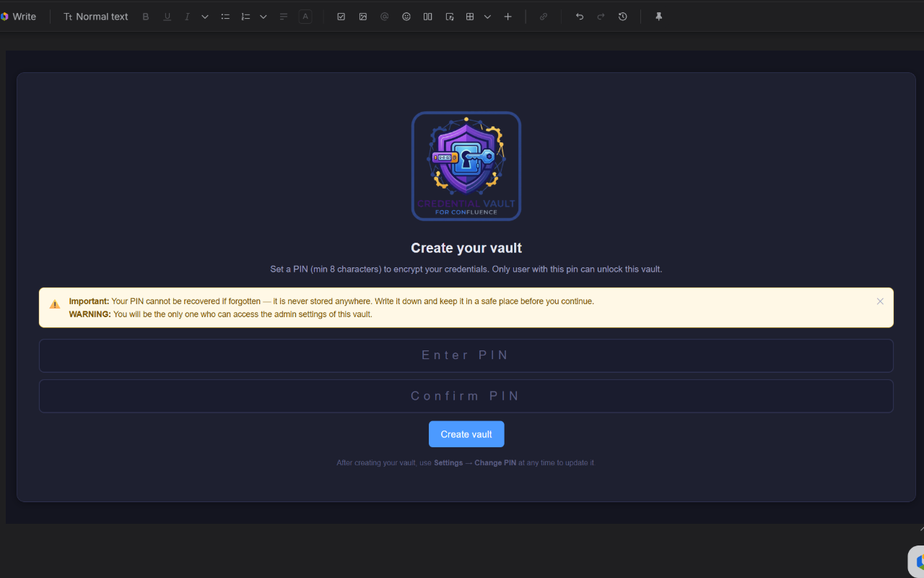The height and width of the screenshot is (578, 924).
Task: Select the 'Create your vault' heading
Action: tap(466, 248)
